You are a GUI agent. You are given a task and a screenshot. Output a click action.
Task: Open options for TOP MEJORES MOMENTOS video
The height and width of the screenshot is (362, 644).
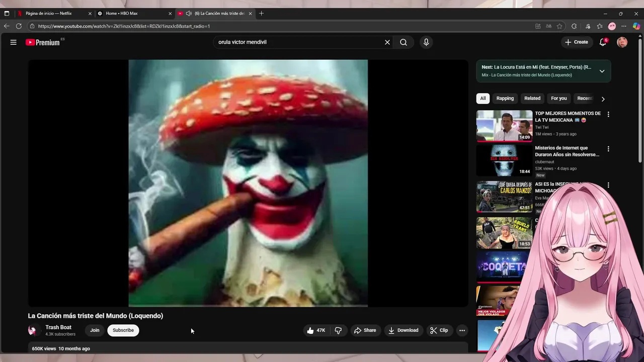point(608,115)
